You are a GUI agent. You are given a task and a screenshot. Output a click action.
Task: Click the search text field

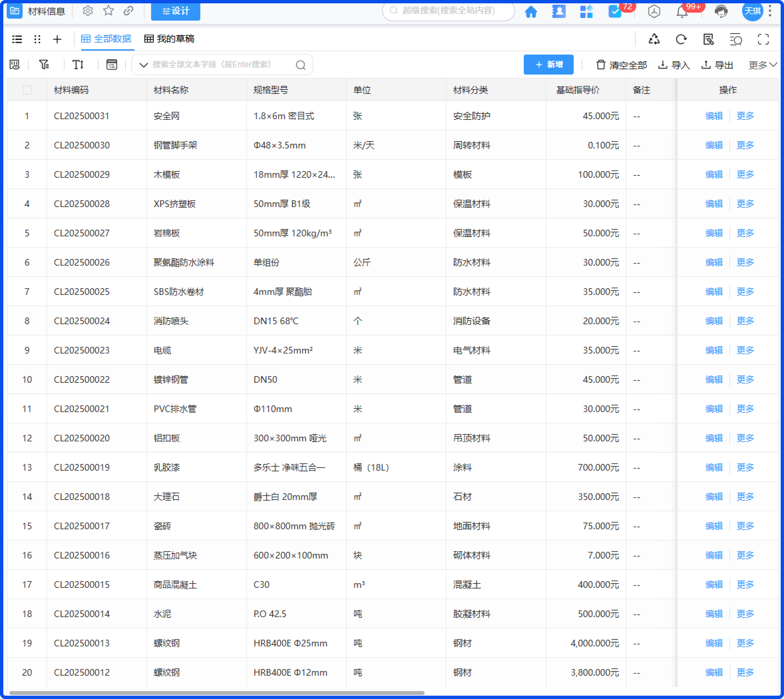pyautogui.click(x=223, y=65)
